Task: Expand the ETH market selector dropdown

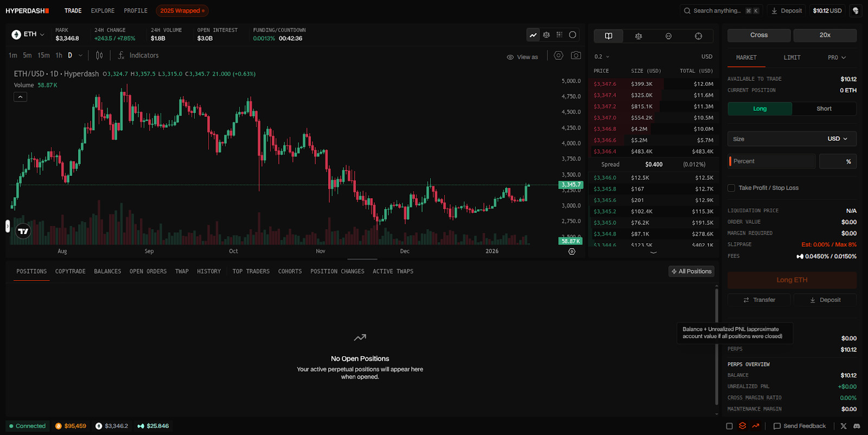Action: click(x=29, y=34)
